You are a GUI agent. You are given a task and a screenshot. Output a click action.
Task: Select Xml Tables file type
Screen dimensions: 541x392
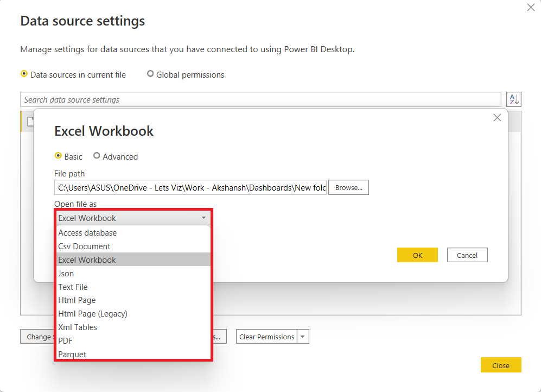pyautogui.click(x=77, y=327)
